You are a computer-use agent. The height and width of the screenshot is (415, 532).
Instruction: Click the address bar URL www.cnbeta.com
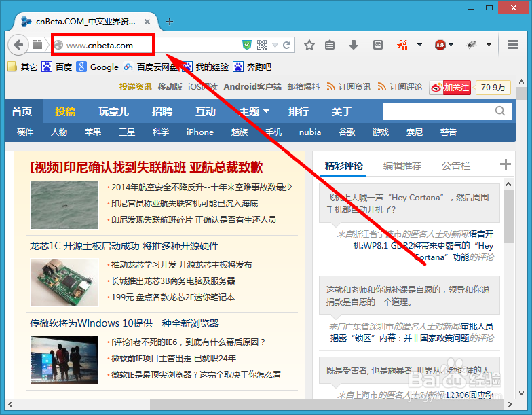(x=100, y=45)
